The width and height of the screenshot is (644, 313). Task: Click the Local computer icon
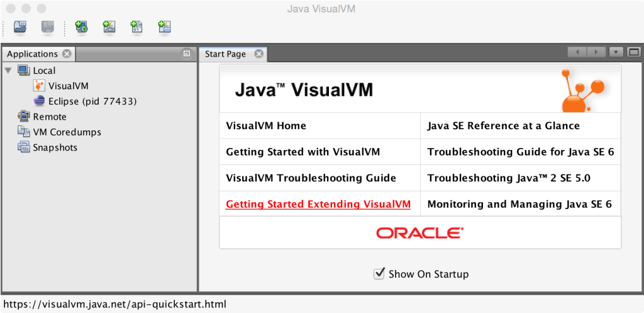(x=23, y=71)
